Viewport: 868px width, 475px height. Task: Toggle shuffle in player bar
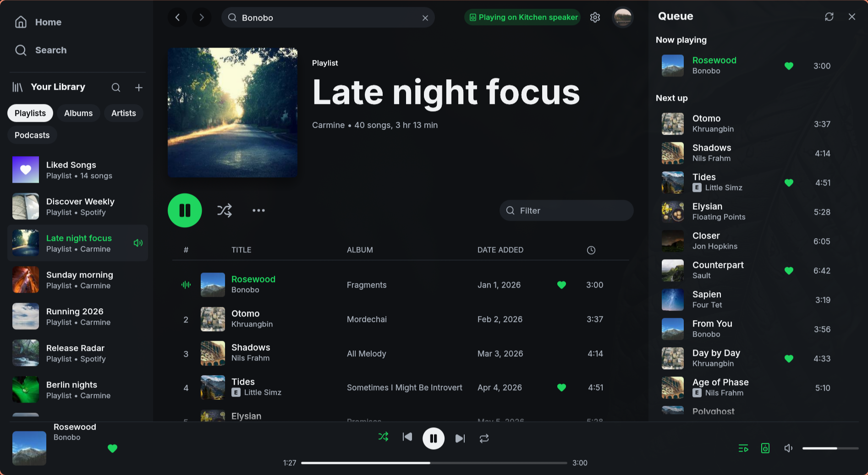pyautogui.click(x=384, y=437)
